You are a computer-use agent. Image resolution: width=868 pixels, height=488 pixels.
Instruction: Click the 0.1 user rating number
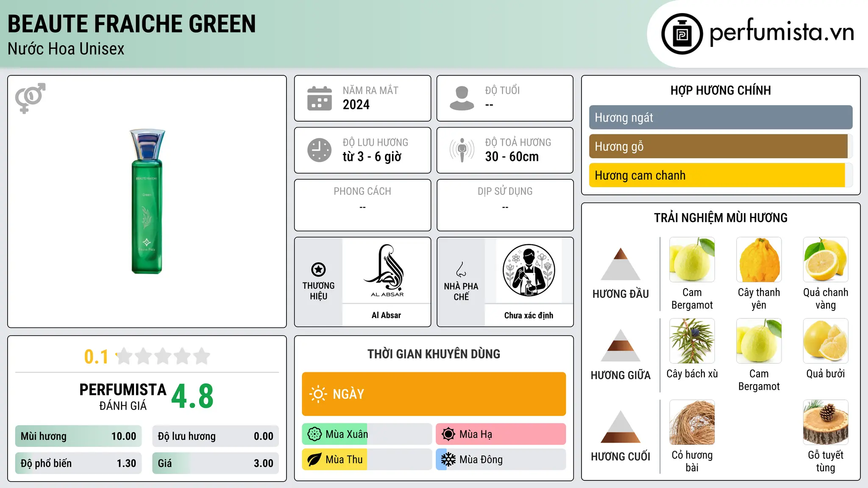click(96, 357)
